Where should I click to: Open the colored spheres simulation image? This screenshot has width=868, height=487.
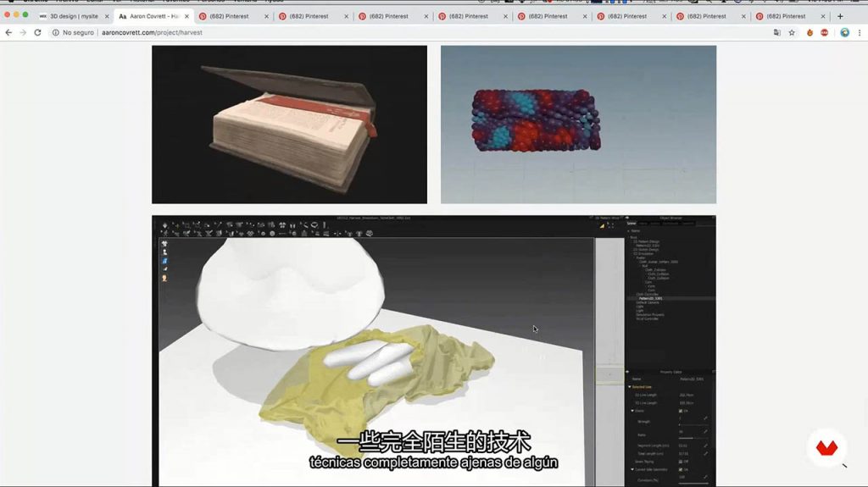tap(578, 125)
